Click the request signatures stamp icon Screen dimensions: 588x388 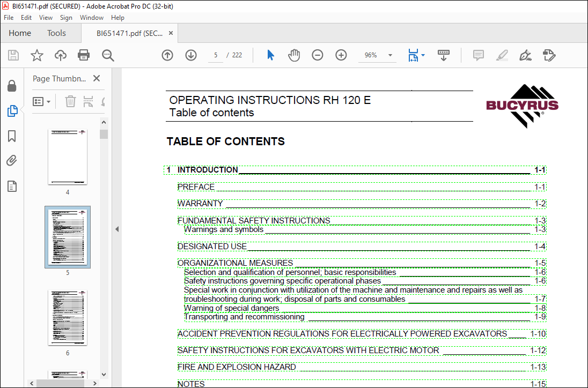tap(549, 55)
